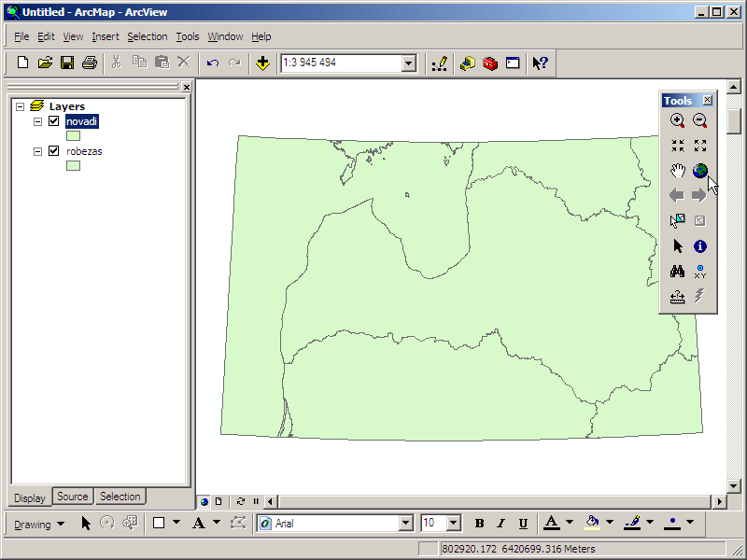Refresh the map display

pyautogui.click(x=241, y=501)
